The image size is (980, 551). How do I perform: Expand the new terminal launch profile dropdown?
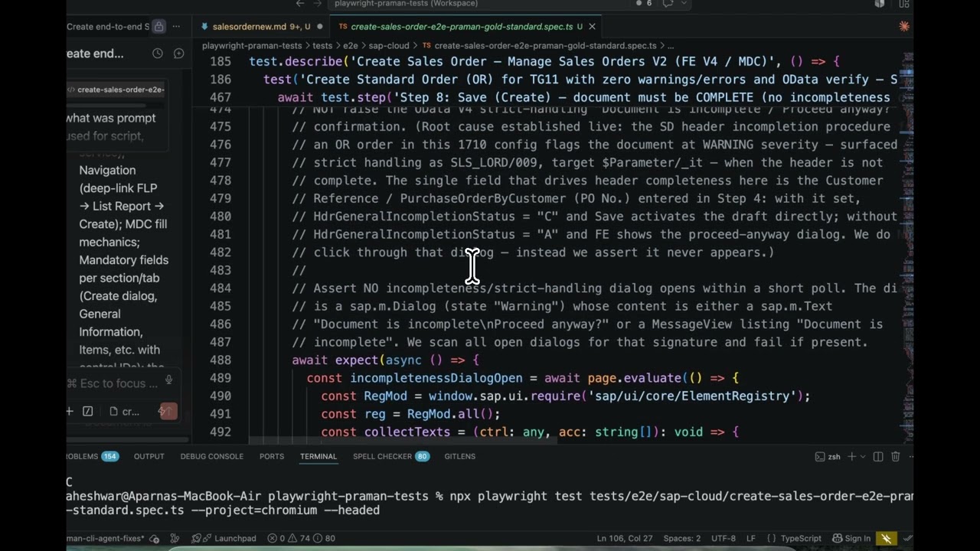point(863,457)
